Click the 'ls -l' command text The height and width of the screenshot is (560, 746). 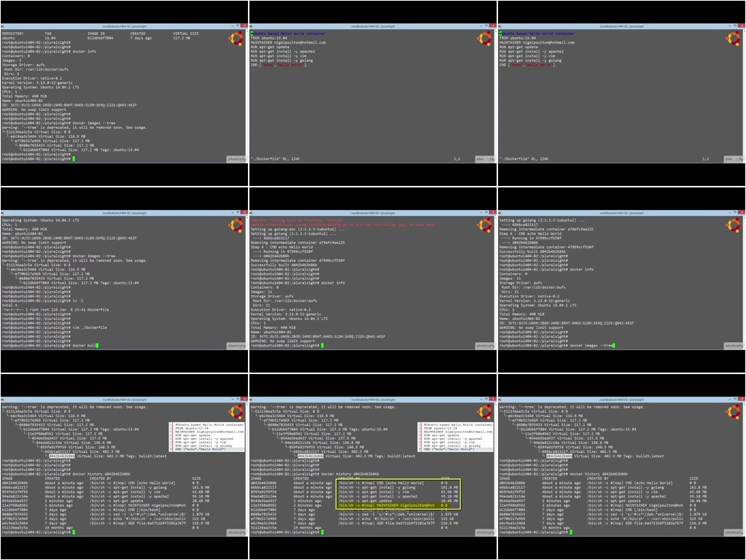tap(78, 300)
